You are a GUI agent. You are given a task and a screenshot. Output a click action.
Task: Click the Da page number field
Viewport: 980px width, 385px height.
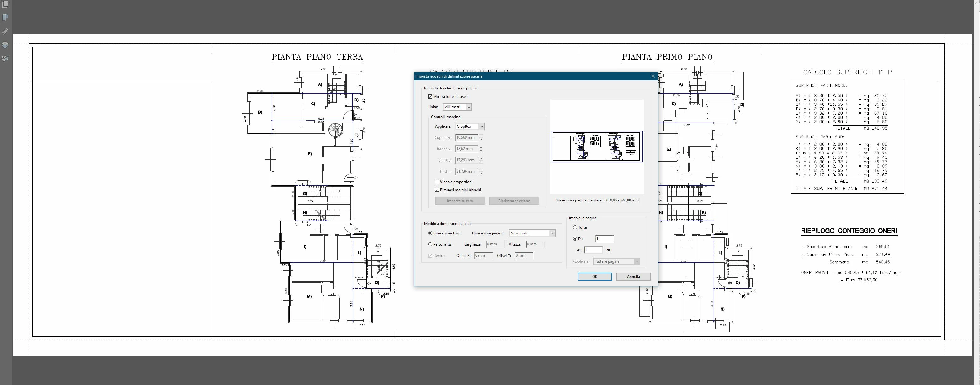coord(604,238)
